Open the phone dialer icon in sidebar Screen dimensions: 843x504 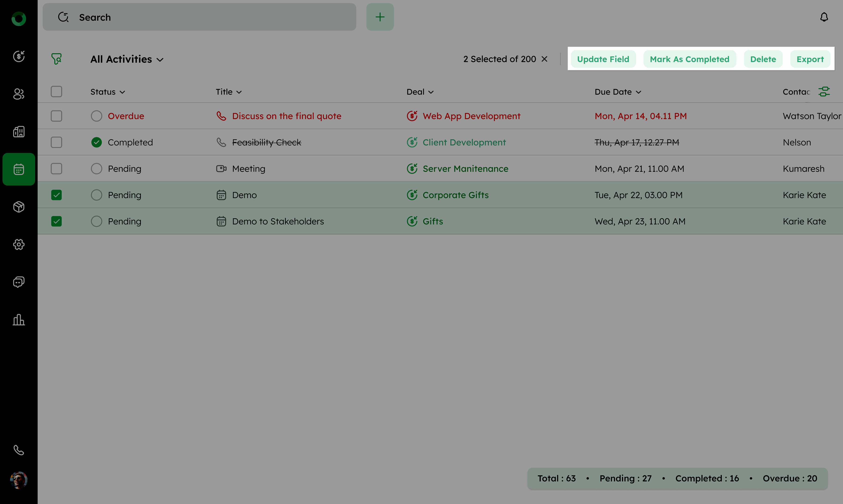pyautogui.click(x=19, y=450)
